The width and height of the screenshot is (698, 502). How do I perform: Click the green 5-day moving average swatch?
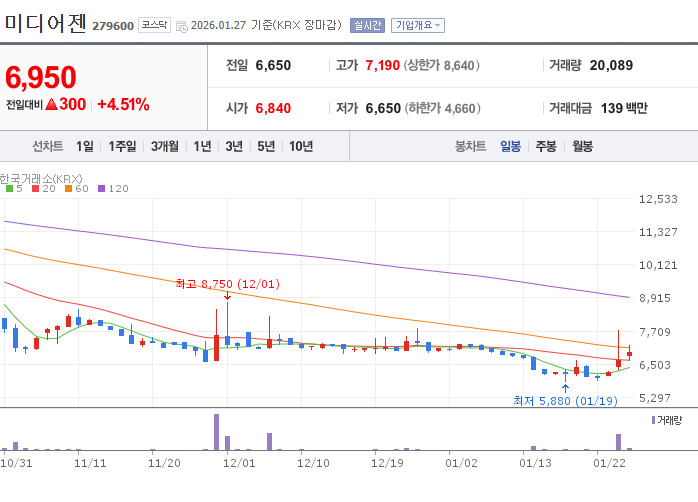[9, 189]
